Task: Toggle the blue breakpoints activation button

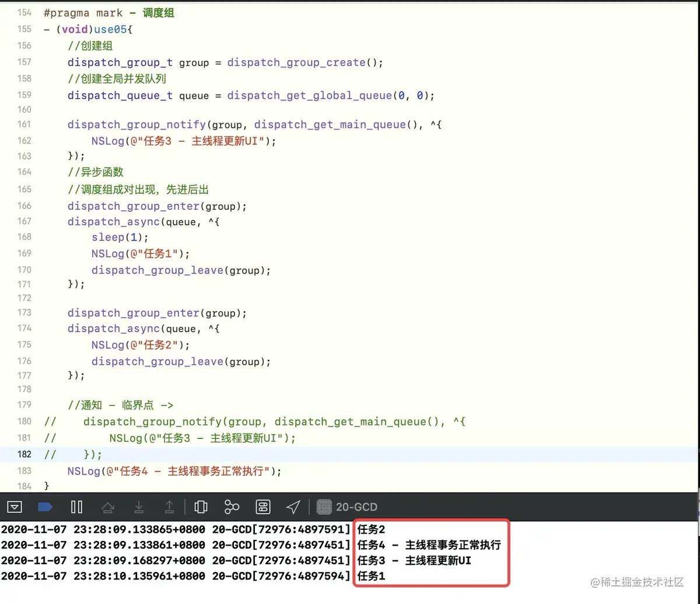Action: [x=45, y=507]
